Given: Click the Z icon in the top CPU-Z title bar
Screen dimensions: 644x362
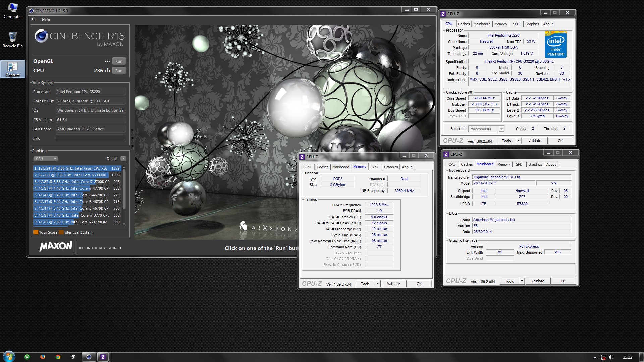Looking at the screenshot, I should click(x=443, y=14).
